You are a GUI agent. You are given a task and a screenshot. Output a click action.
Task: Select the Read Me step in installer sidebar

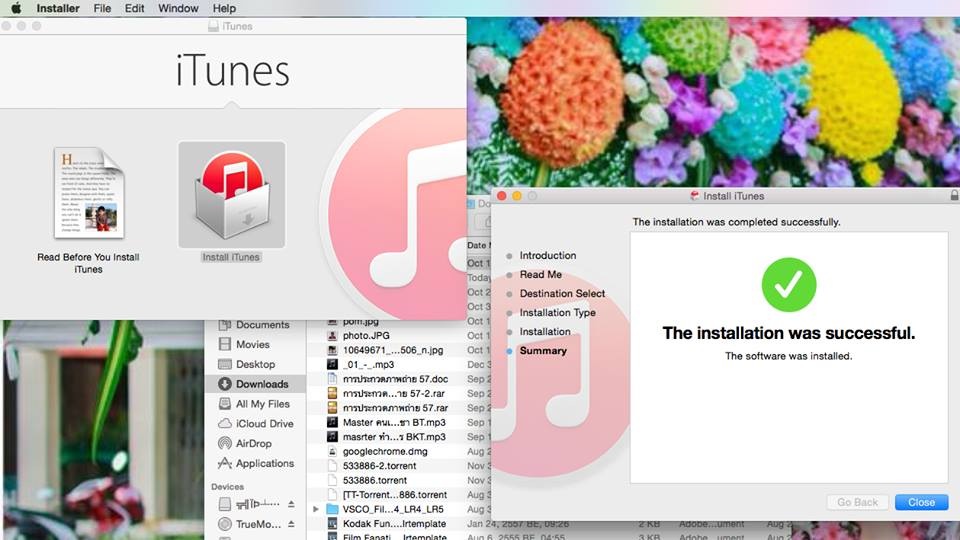(541, 274)
